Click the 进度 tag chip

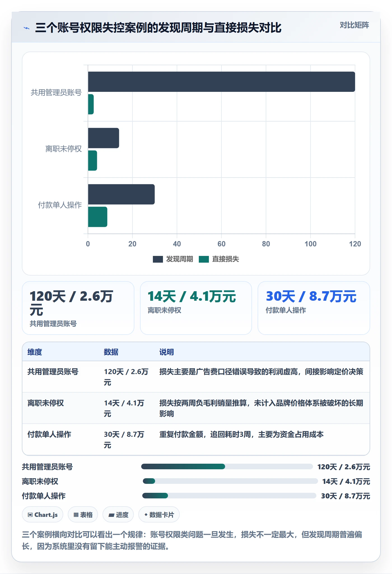pyautogui.click(x=118, y=515)
